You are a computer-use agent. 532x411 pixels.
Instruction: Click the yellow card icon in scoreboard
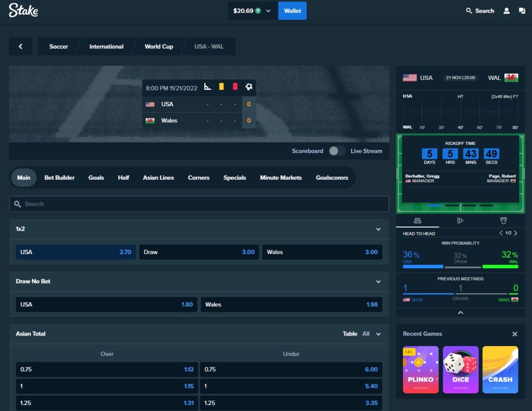click(x=221, y=87)
